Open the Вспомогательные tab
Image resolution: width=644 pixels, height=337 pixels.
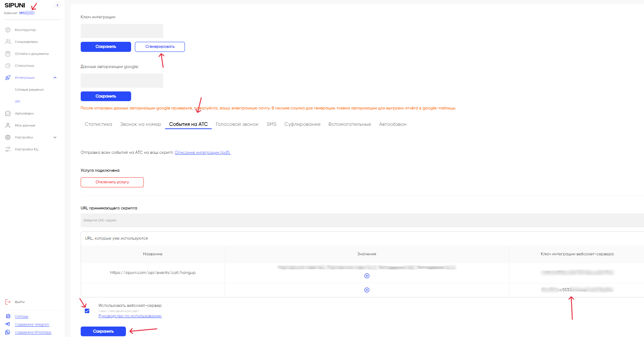(x=350, y=124)
